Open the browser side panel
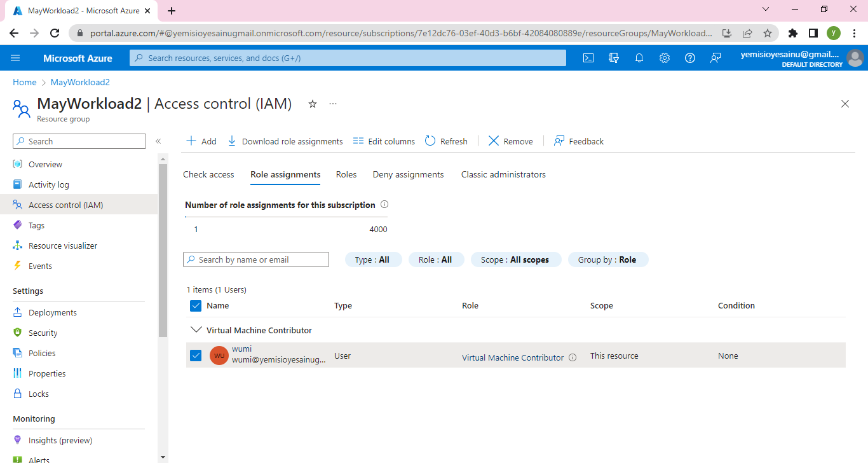The width and height of the screenshot is (868, 463). click(x=813, y=33)
